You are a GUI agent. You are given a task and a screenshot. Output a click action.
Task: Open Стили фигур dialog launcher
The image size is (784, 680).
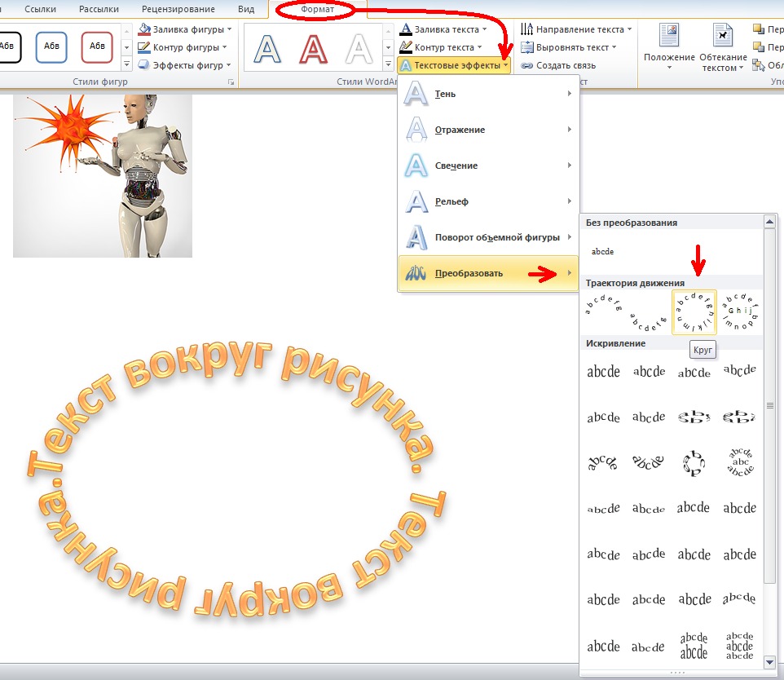coord(231,82)
